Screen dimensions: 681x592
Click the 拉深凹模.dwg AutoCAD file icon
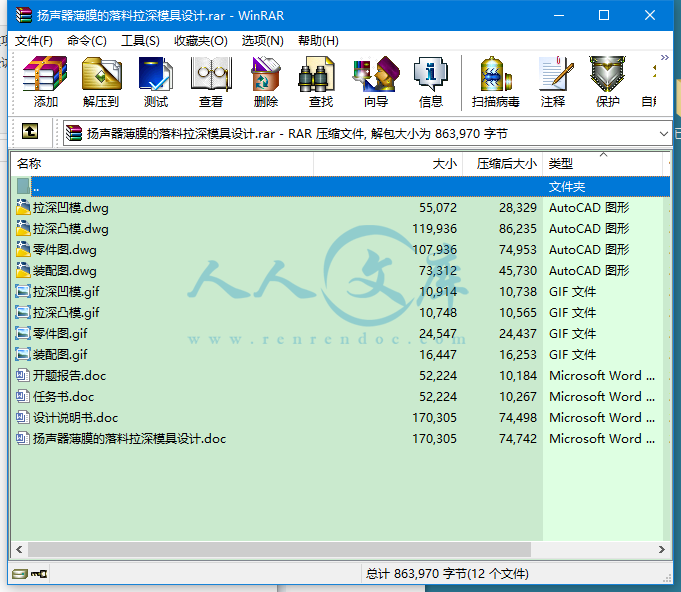coord(23,207)
